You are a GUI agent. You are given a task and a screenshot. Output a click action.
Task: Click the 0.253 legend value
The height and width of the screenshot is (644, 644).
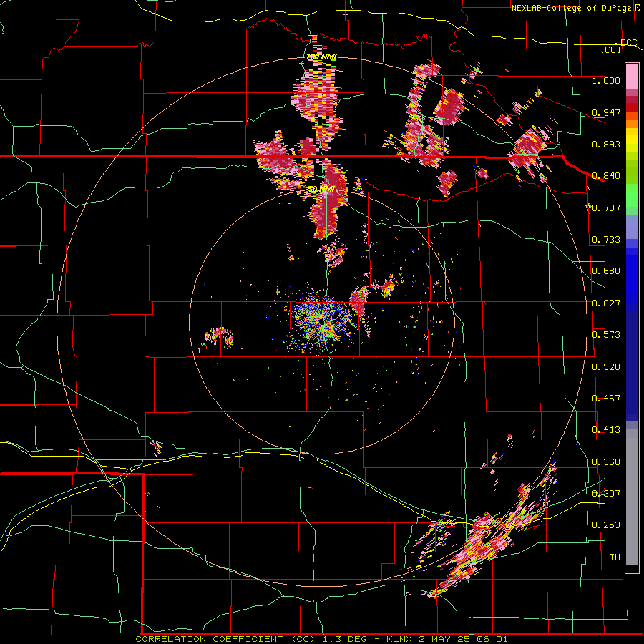(x=606, y=525)
